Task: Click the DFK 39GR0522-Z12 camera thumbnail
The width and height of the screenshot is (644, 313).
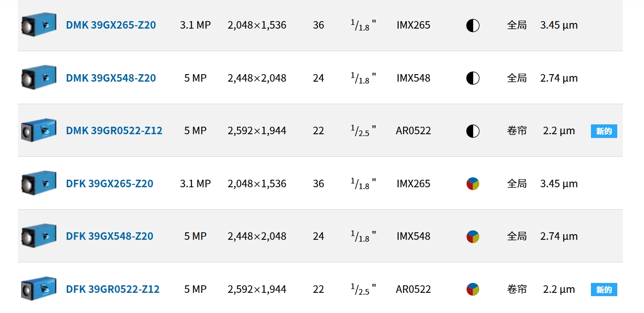Action: coord(39,289)
